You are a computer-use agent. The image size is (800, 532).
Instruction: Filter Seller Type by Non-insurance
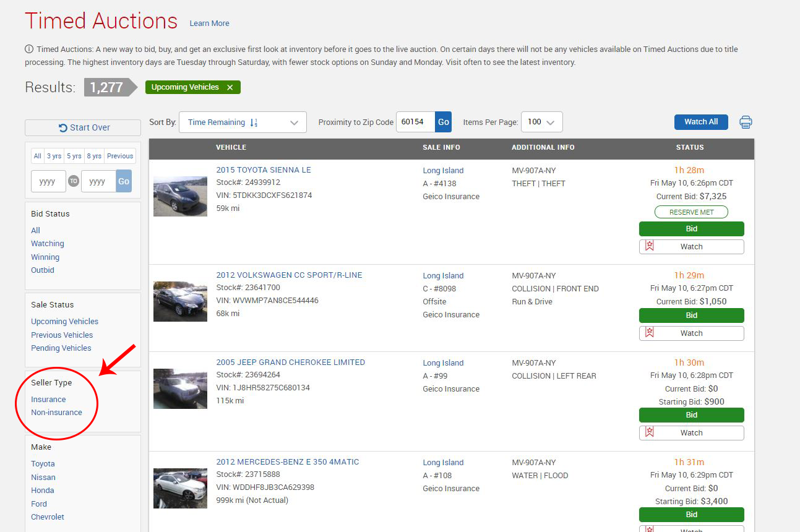pos(56,413)
